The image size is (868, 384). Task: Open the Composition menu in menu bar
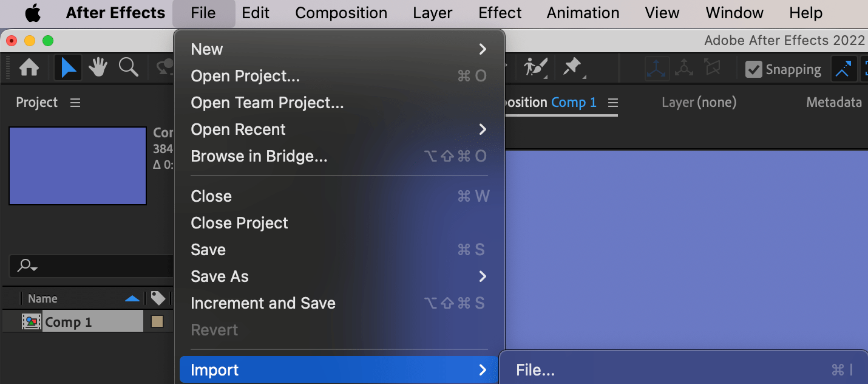click(x=341, y=13)
